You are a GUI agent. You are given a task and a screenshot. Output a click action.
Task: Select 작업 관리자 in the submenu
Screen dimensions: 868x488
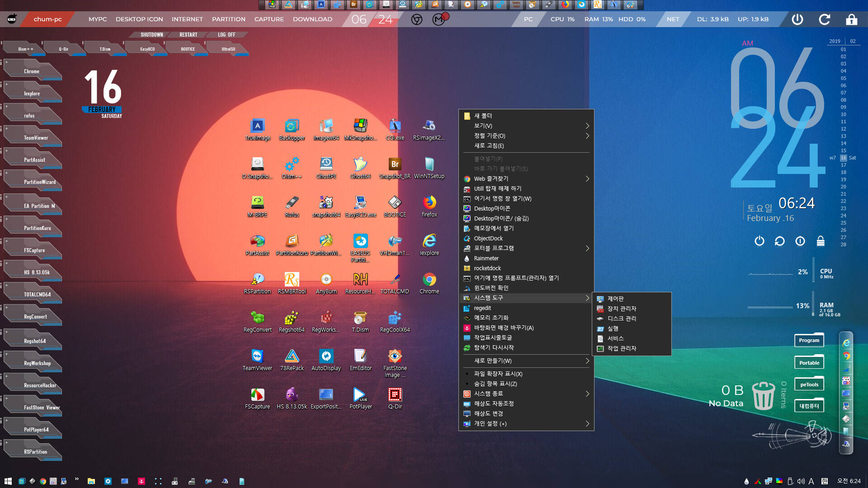coord(632,348)
